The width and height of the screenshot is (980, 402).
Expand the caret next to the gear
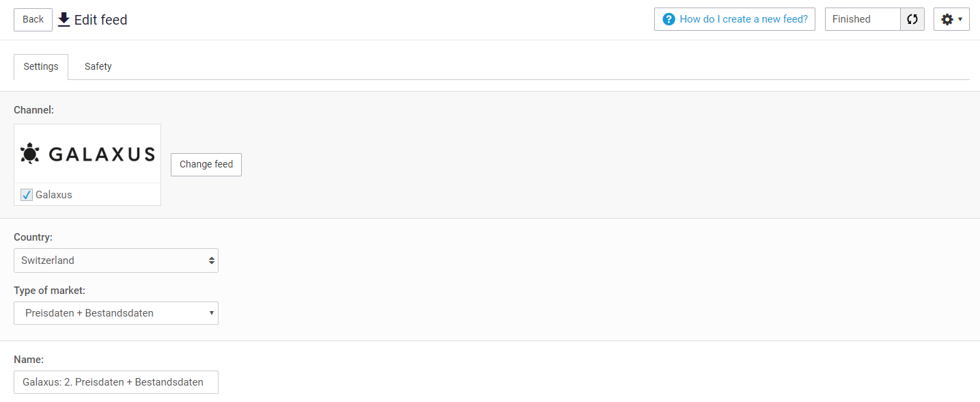click(x=960, y=19)
